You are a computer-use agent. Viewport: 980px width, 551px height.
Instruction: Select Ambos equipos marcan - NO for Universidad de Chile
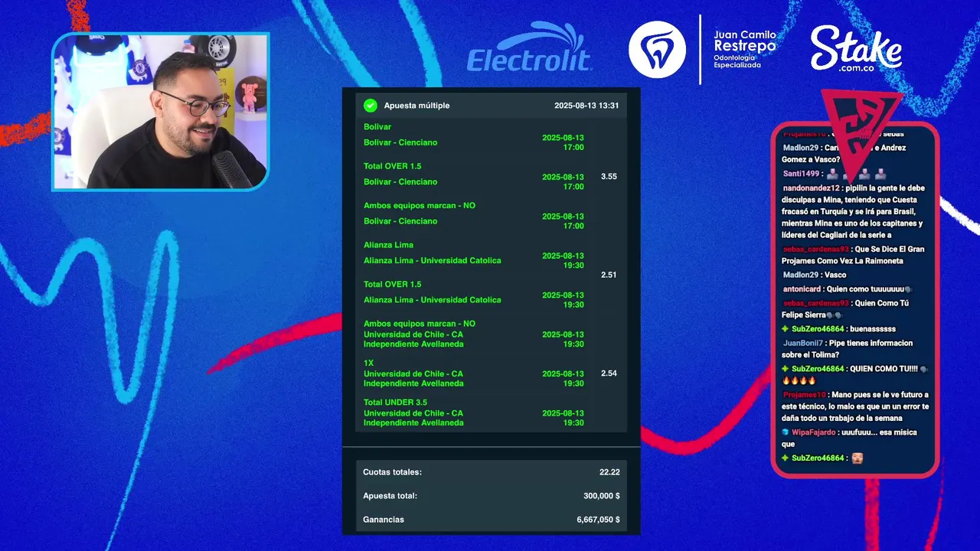[x=420, y=324]
